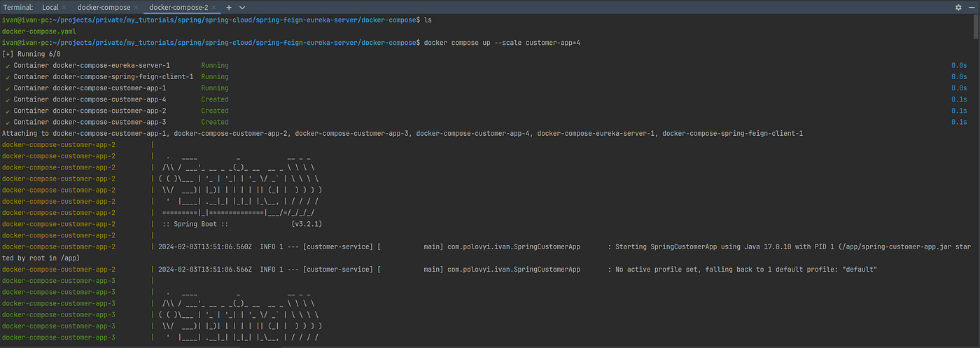Screen dimensions: 980x348
Task: Switch to the Local terminal tab
Action: point(50,7)
